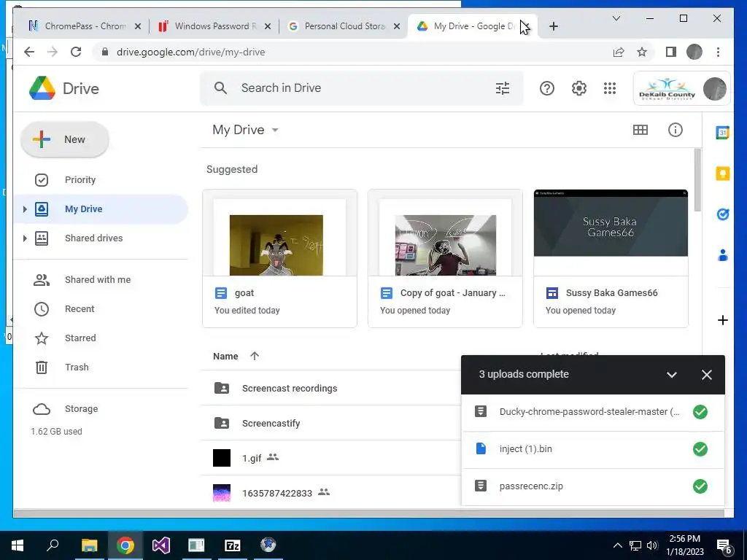Click uploaded passrecenc.zip entry
The width and height of the screenshot is (747, 560).
click(x=593, y=486)
